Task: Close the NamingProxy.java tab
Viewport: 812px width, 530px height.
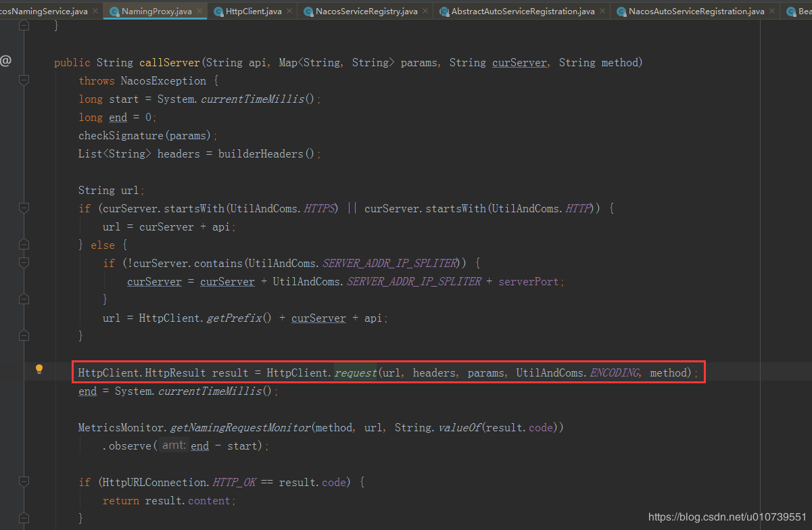Action: click(199, 11)
